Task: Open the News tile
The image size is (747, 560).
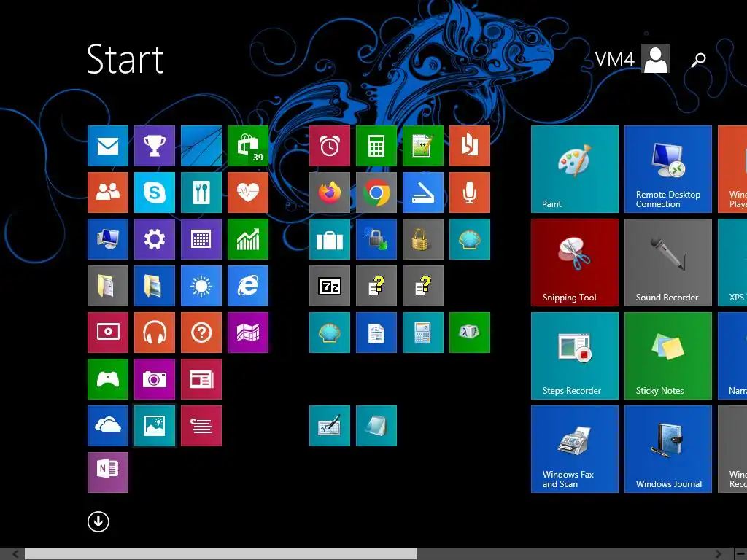Action: (x=201, y=379)
